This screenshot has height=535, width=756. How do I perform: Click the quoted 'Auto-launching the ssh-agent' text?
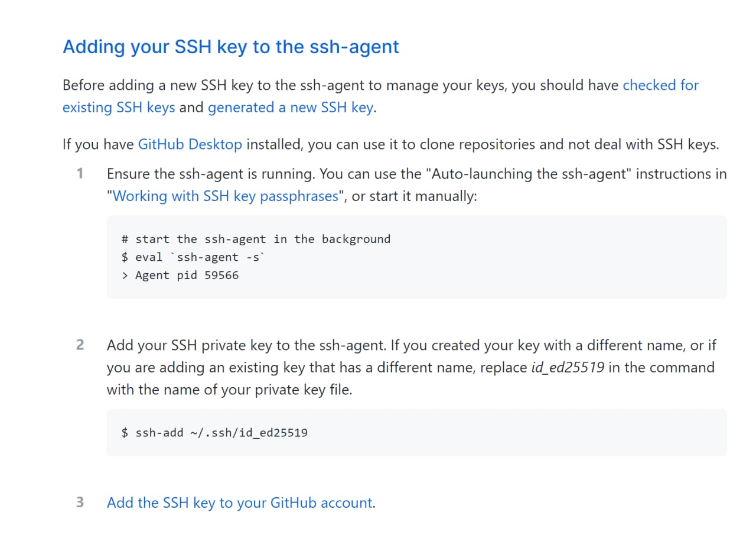pos(528,174)
